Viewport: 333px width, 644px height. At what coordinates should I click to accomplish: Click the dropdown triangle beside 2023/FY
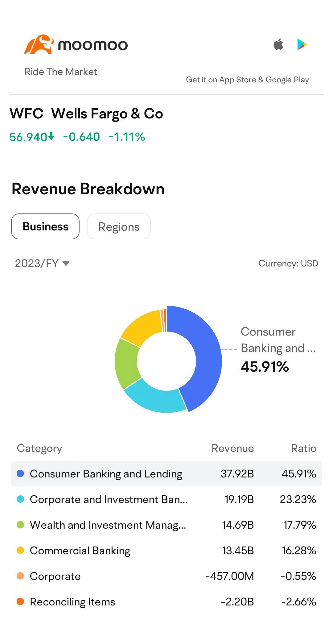click(66, 263)
